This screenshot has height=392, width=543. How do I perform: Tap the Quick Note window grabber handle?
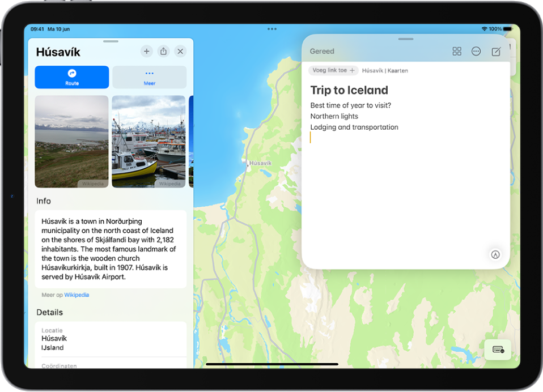(405, 39)
